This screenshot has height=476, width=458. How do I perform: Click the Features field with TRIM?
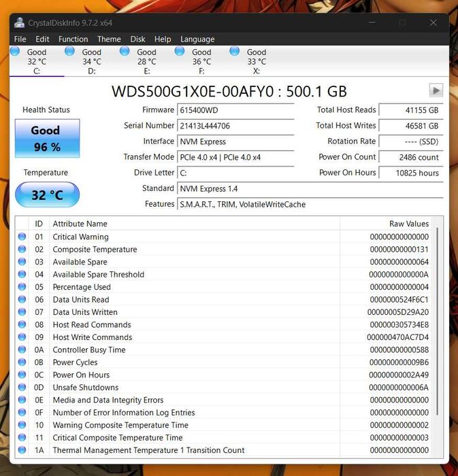[310, 204]
